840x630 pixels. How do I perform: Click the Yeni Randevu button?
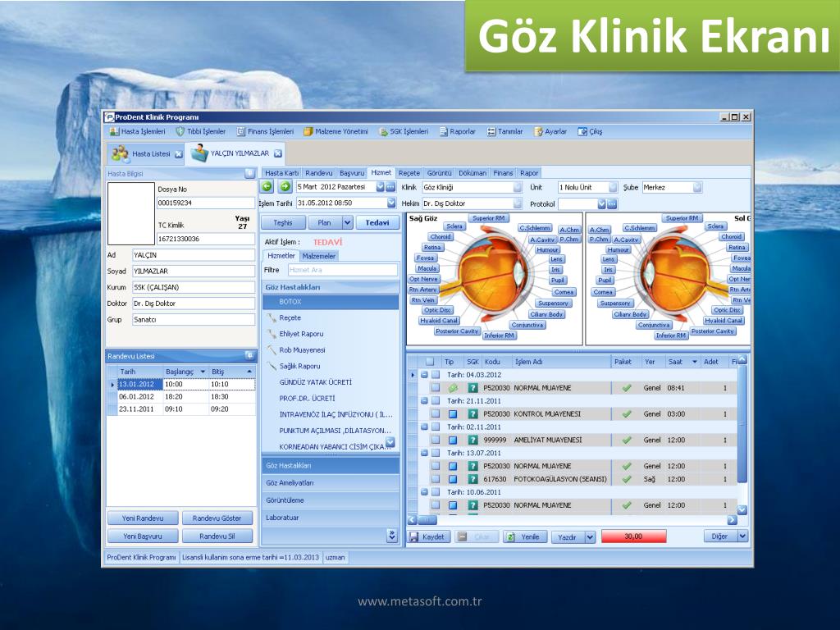143,518
